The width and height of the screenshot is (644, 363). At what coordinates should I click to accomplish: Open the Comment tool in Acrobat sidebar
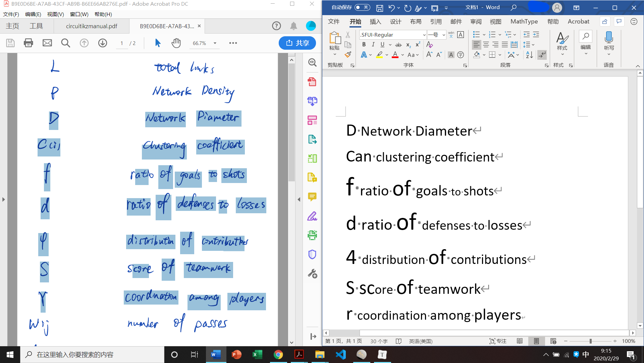point(312,197)
